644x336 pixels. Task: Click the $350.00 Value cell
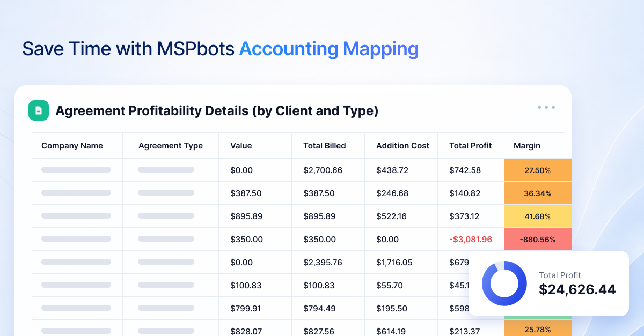point(246,240)
